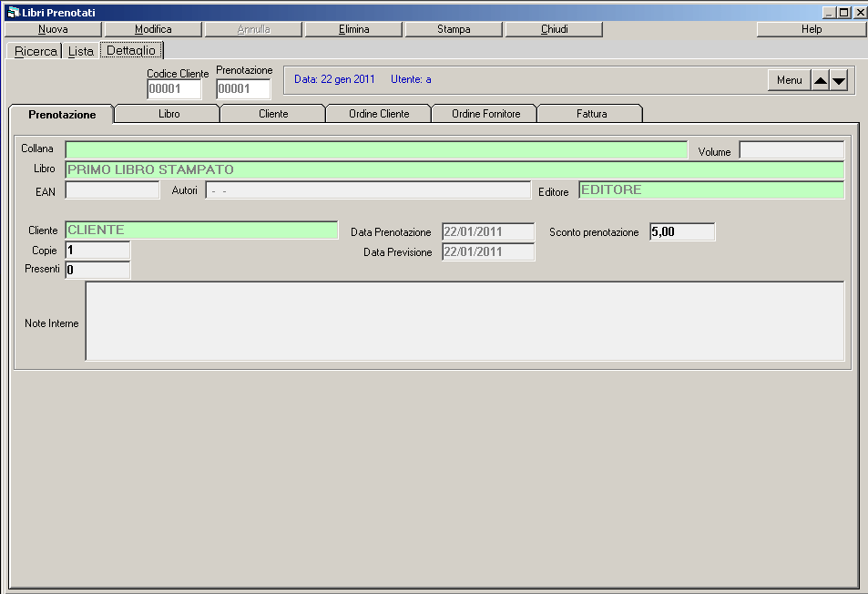Switch to the Lista tab

click(x=81, y=51)
